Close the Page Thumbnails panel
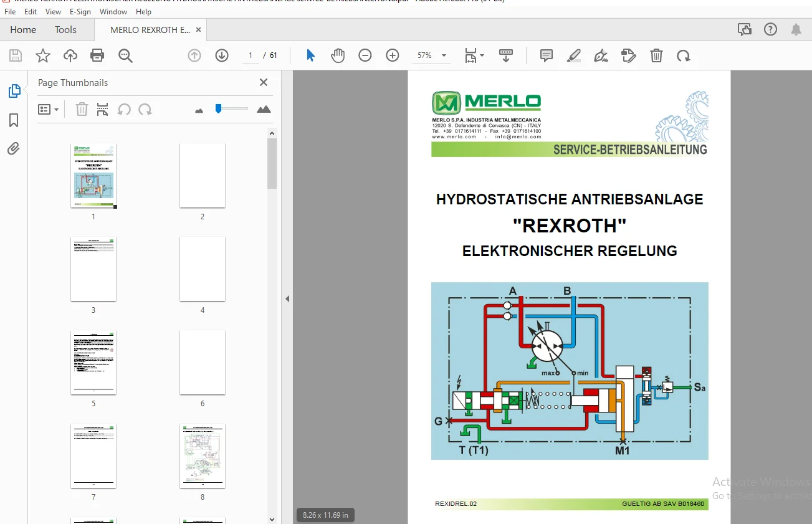The image size is (812, 524). [x=264, y=82]
